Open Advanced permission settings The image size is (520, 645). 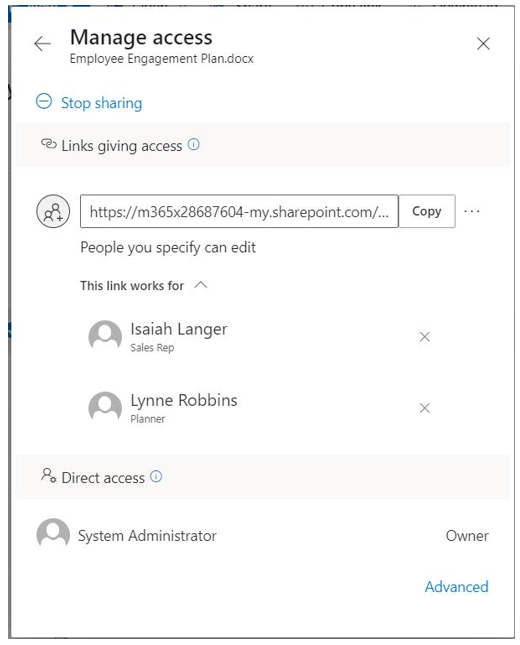point(457,587)
